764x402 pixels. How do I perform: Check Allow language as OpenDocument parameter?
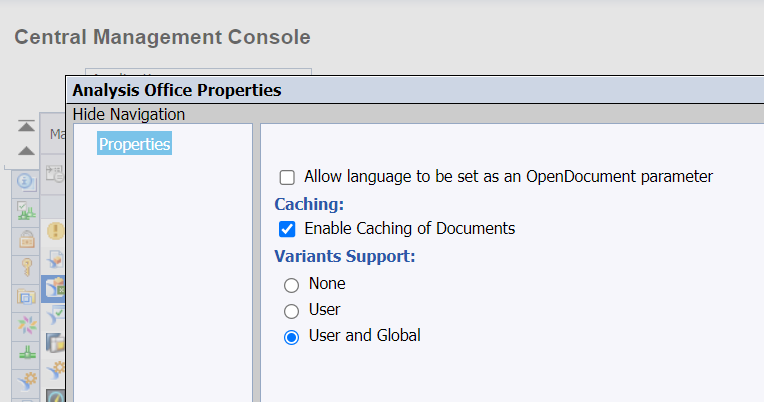tap(287, 177)
